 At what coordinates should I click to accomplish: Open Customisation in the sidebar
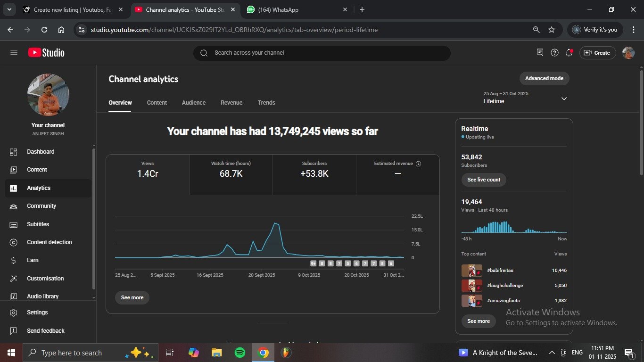tap(45, 279)
